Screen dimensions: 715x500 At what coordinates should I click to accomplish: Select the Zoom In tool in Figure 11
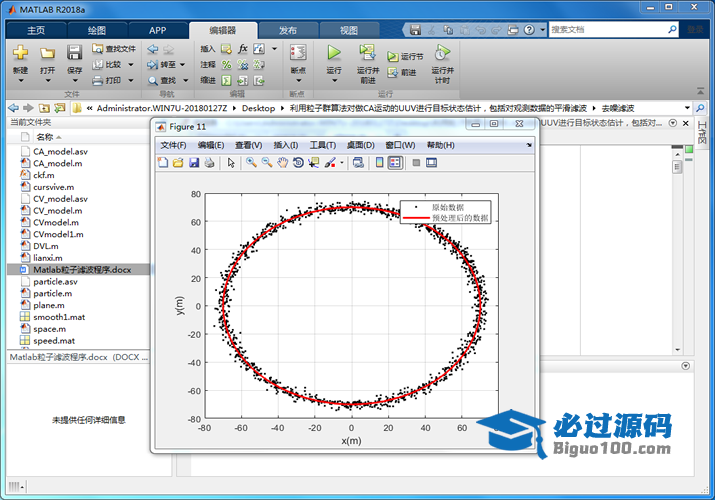tap(251, 162)
